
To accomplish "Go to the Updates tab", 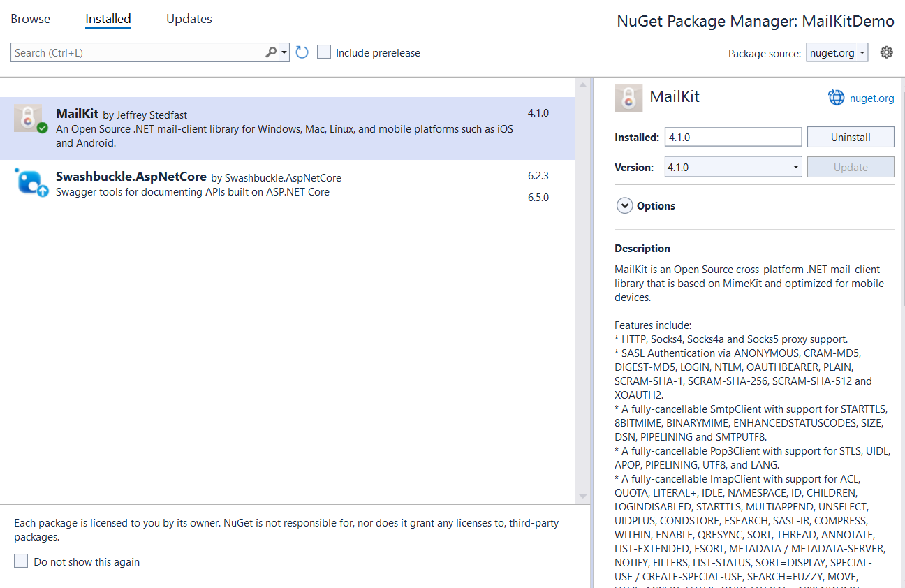I will tap(189, 19).
